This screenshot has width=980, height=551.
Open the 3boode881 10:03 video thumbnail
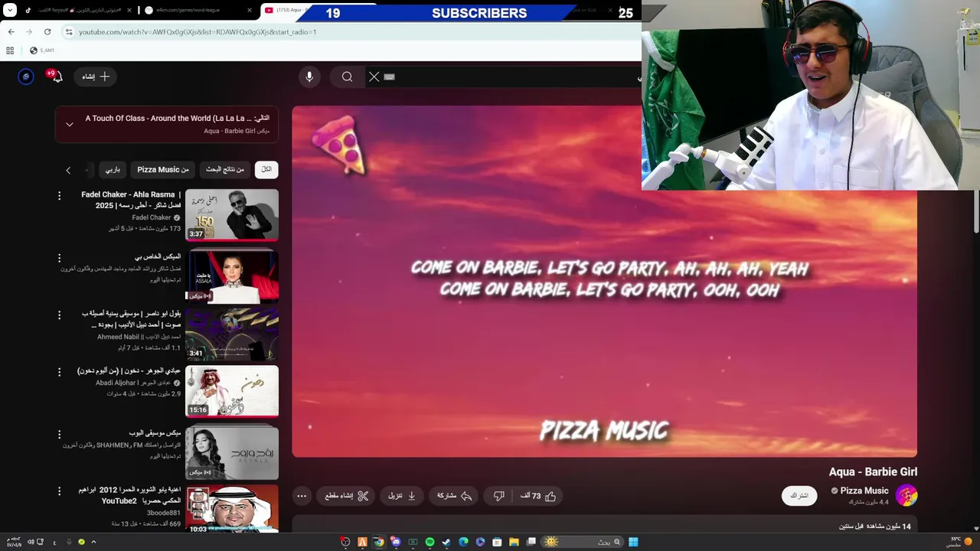[232, 509]
